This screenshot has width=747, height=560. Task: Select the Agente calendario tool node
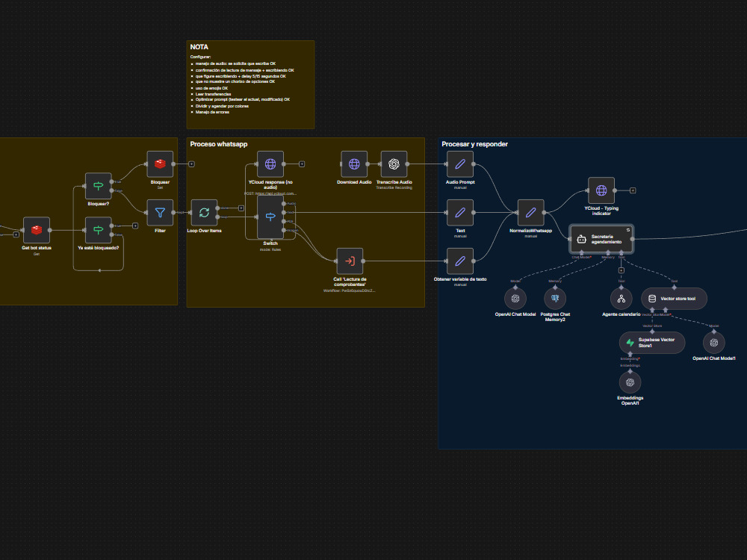pos(622,299)
